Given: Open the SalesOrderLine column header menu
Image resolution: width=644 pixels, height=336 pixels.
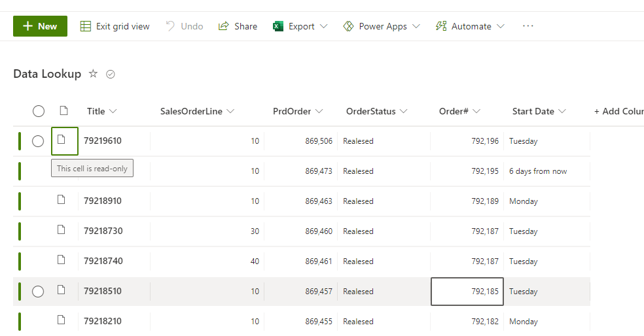Looking at the screenshot, I should pyautogui.click(x=197, y=111).
